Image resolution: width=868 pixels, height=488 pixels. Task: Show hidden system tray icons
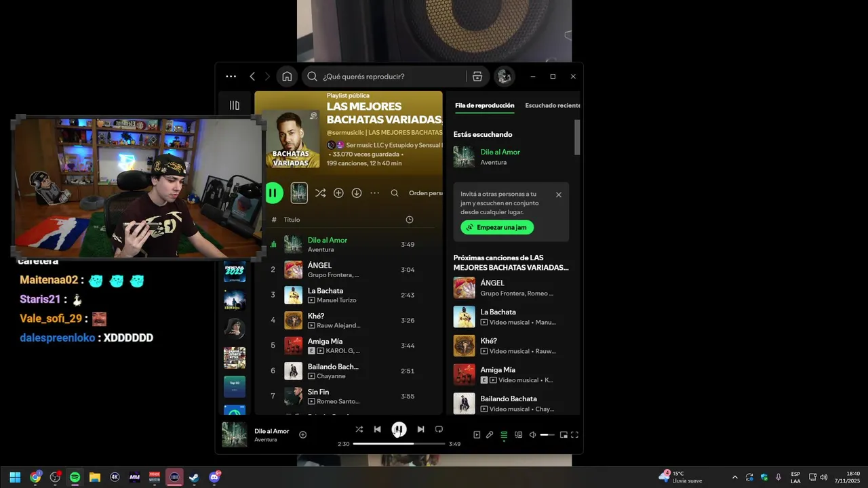(734, 477)
